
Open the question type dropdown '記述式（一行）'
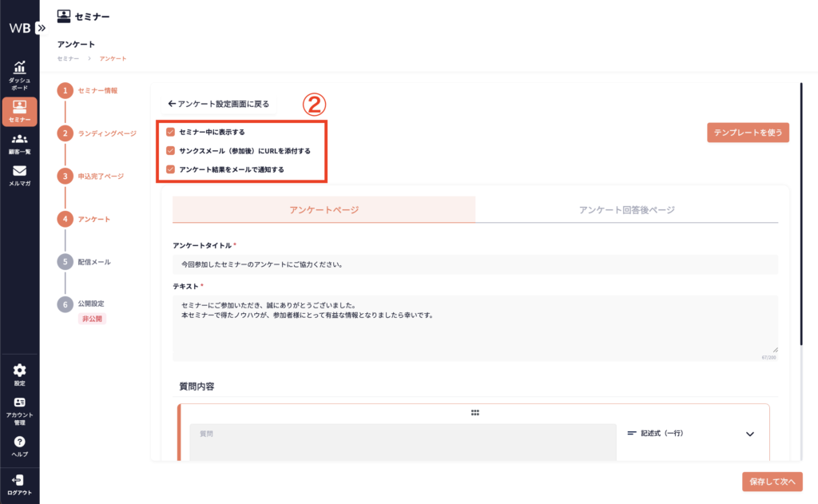tap(690, 434)
